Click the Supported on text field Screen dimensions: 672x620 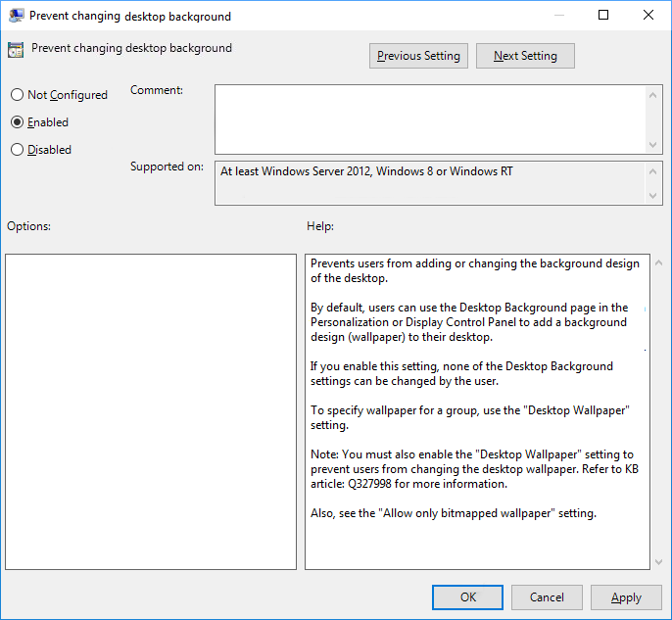(429, 182)
